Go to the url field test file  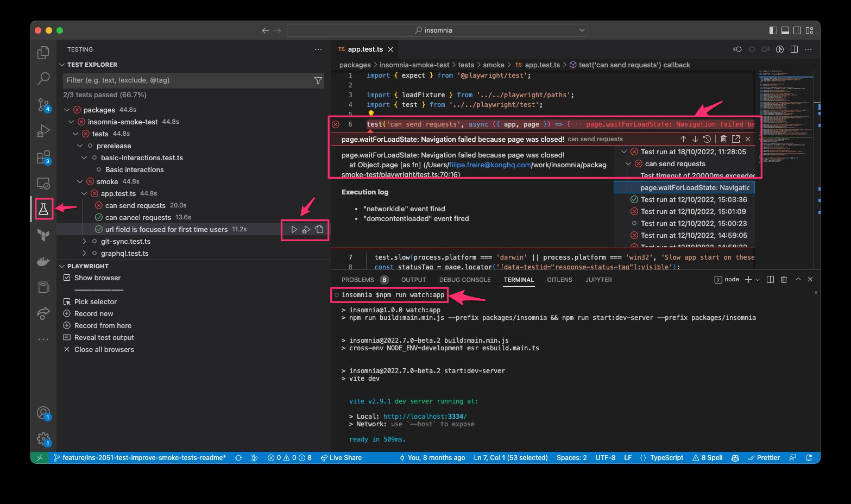click(x=319, y=230)
